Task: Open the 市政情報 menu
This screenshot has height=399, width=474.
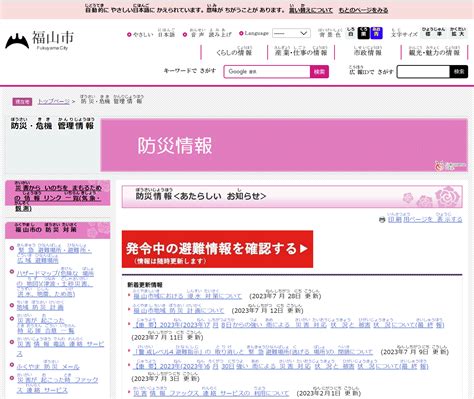Action: coord(368,52)
